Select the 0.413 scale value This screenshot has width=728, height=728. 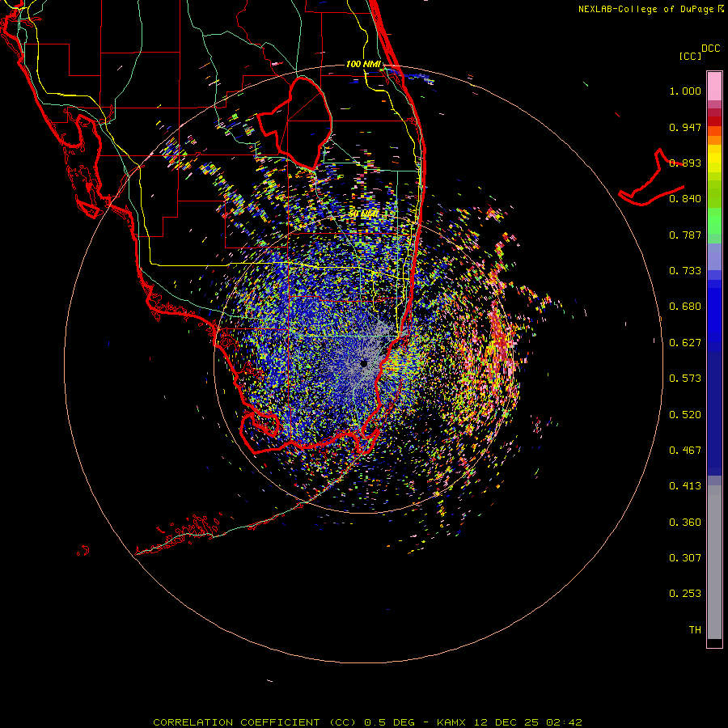(x=685, y=486)
